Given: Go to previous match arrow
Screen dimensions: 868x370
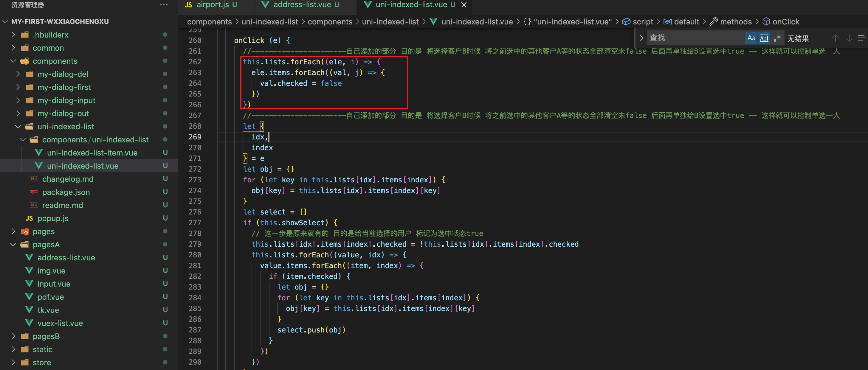Looking at the screenshot, I should click(x=835, y=38).
